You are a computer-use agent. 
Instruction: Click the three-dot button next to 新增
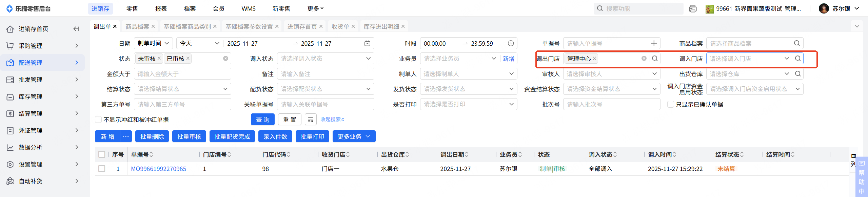(x=126, y=136)
